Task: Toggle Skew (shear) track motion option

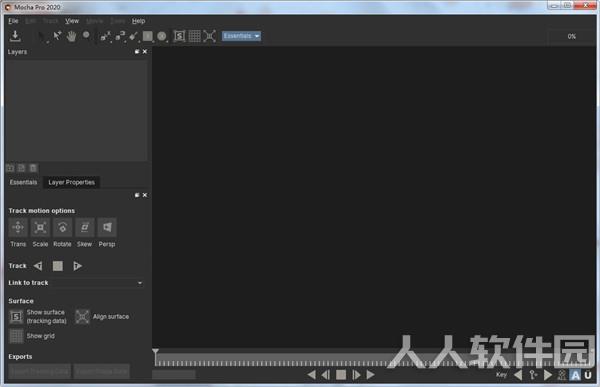Action: click(85, 227)
